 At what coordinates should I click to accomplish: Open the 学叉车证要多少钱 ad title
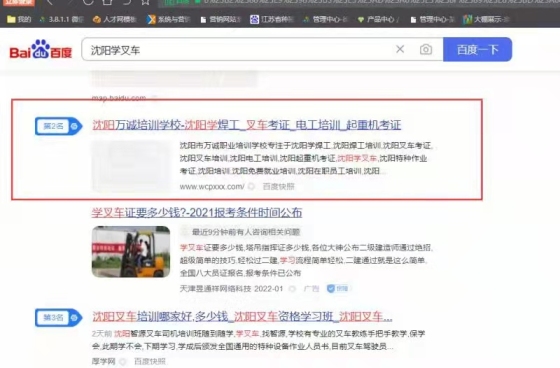click(x=197, y=213)
